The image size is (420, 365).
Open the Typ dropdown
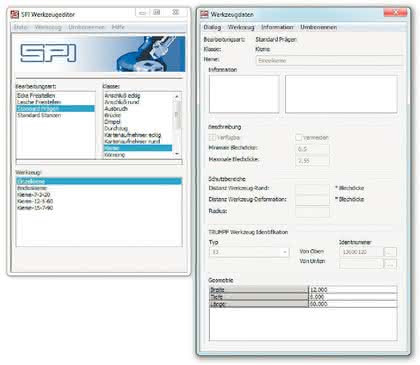pyautogui.click(x=249, y=252)
